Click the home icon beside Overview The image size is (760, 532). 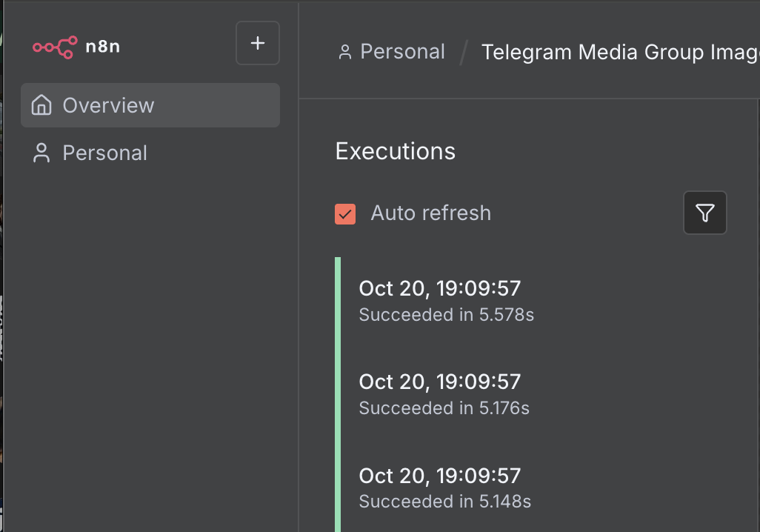pyautogui.click(x=42, y=105)
